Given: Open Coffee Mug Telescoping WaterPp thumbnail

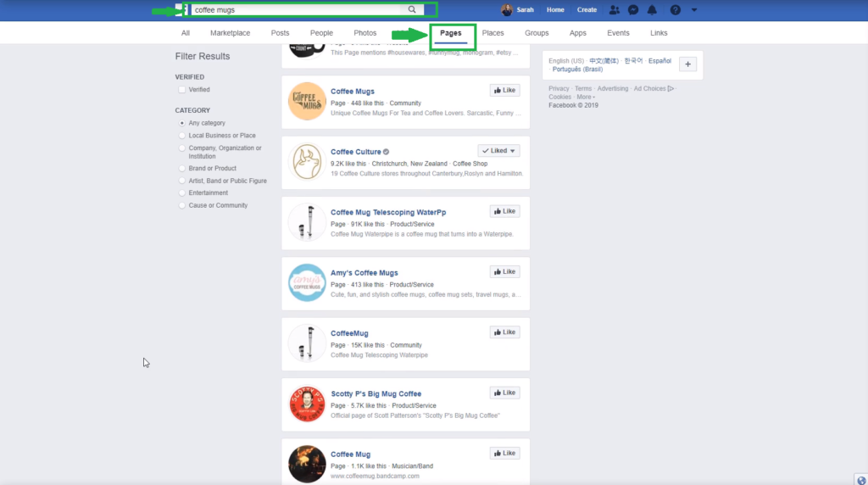Looking at the screenshot, I should pos(307,222).
